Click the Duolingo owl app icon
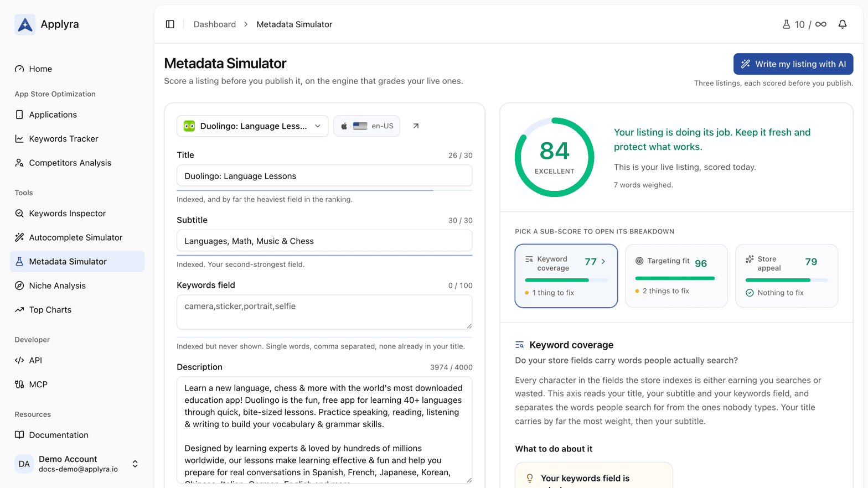Viewport: 868px width, 488px height. pyautogui.click(x=189, y=126)
